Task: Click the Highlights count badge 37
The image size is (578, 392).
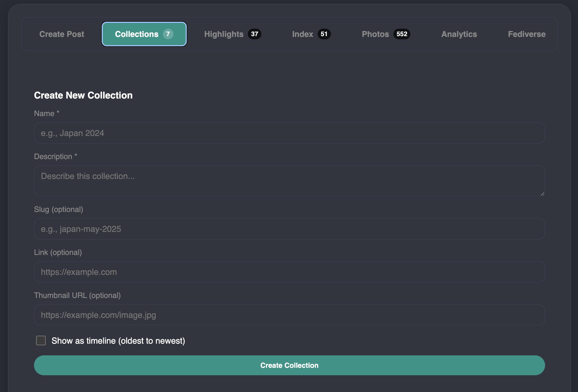Action: click(x=254, y=34)
